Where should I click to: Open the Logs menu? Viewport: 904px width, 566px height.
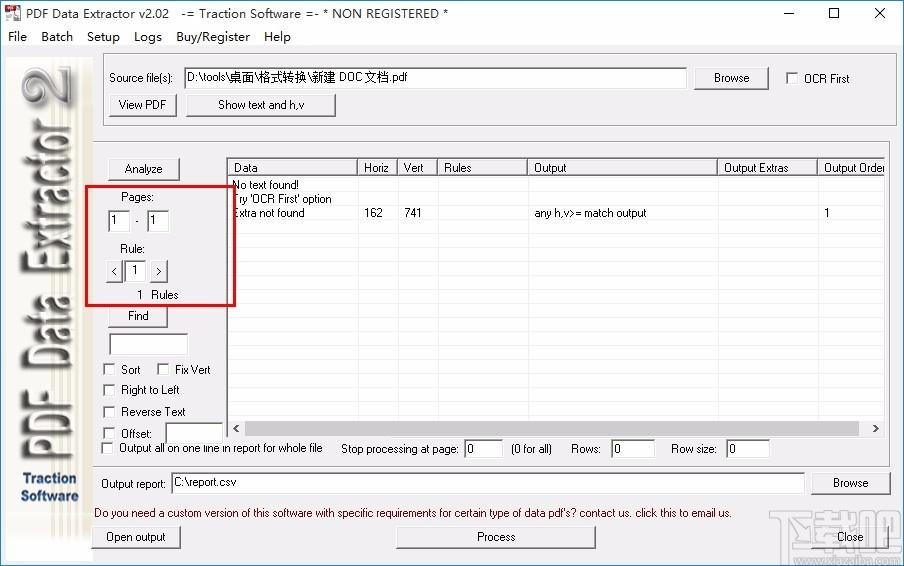pyautogui.click(x=148, y=37)
